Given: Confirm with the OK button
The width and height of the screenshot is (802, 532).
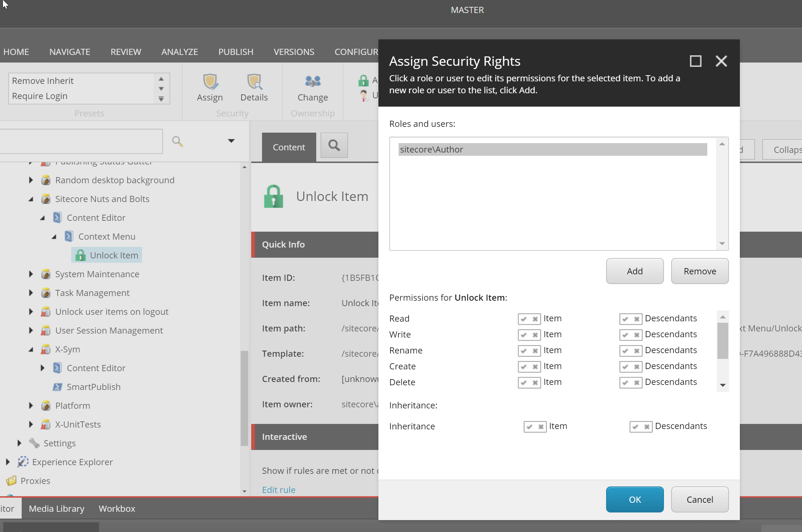Looking at the screenshot, I should point(635,499).
